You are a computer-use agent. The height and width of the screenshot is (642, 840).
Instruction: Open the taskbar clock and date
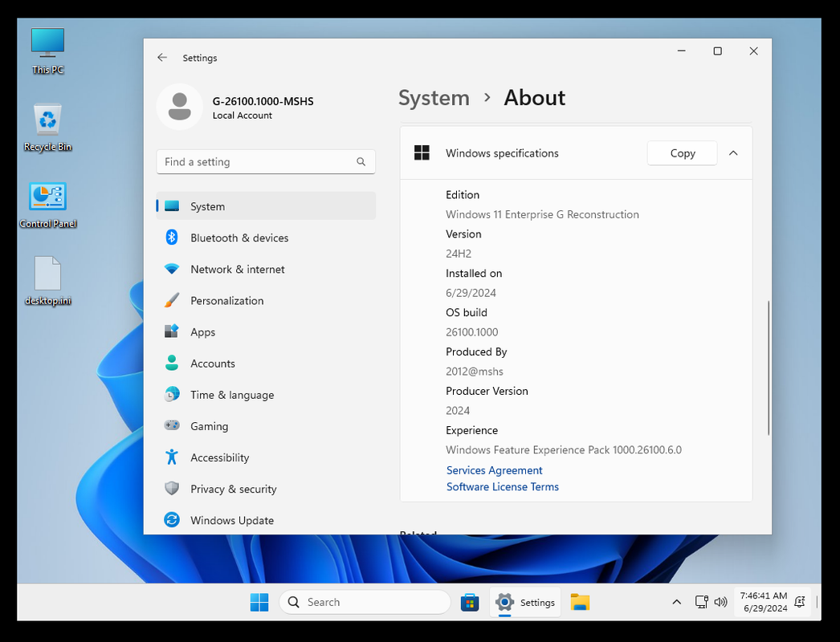pyautogui.click(x=764, y=602)
